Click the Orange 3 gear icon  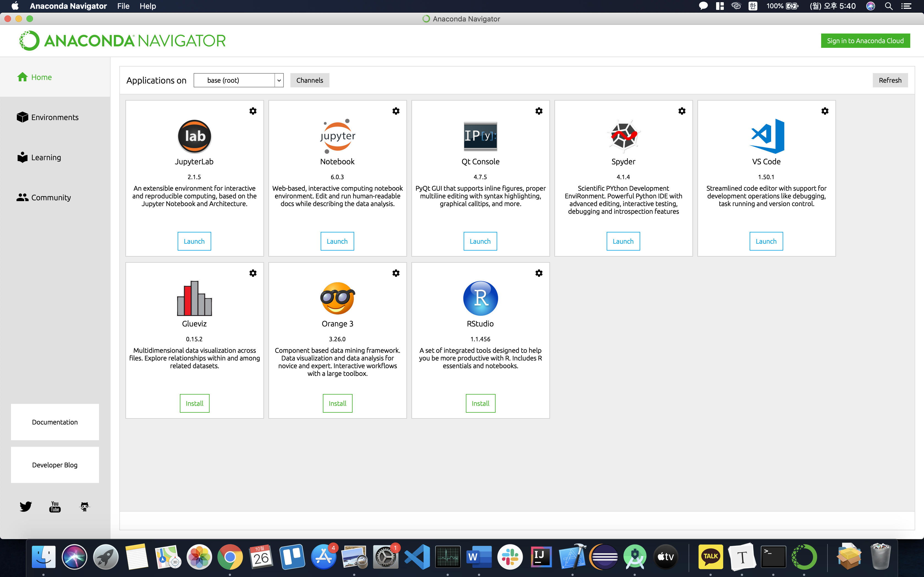point(396,273)
